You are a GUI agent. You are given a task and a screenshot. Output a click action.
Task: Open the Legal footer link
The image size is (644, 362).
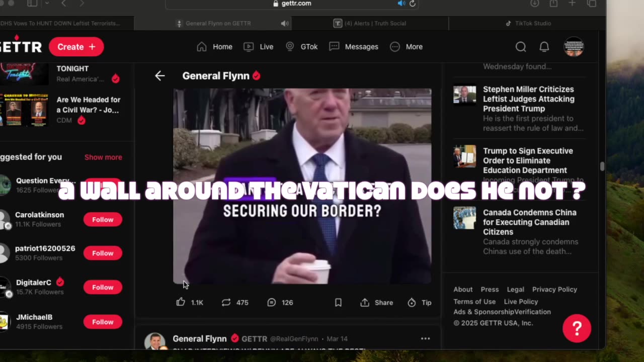tap(515, 290)
